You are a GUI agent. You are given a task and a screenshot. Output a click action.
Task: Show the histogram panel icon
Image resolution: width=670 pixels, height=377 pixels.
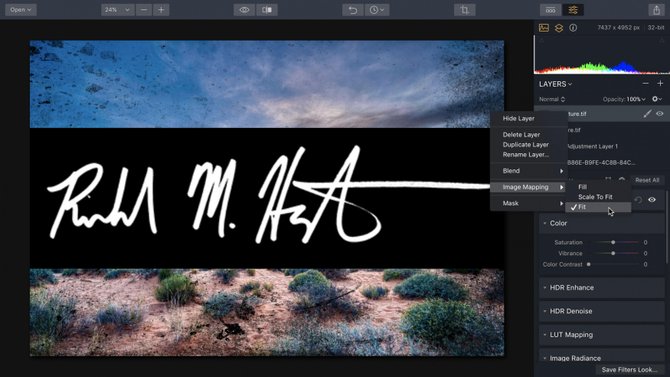[544, 28]
